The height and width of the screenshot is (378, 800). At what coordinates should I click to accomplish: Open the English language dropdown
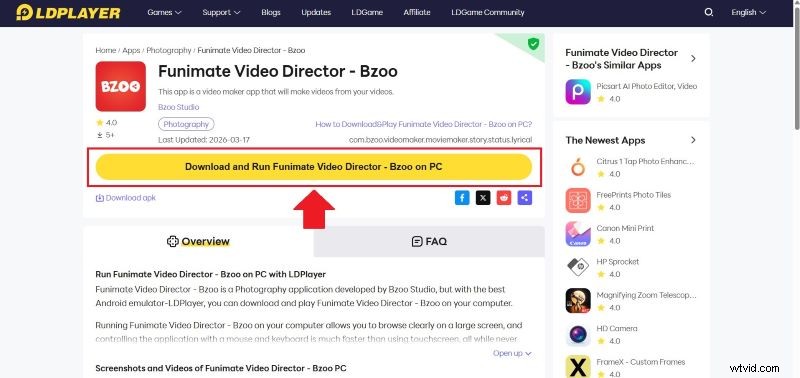coord(748,12)
